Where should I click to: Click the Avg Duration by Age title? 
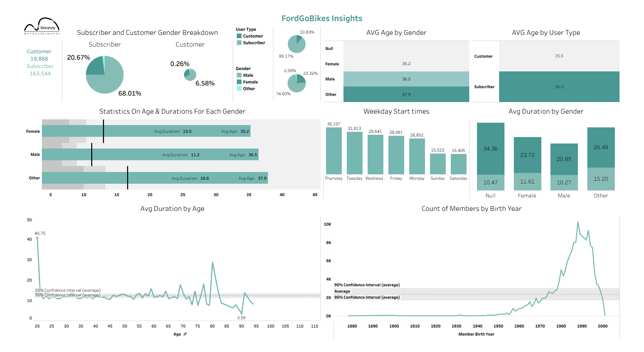point(172,209)
